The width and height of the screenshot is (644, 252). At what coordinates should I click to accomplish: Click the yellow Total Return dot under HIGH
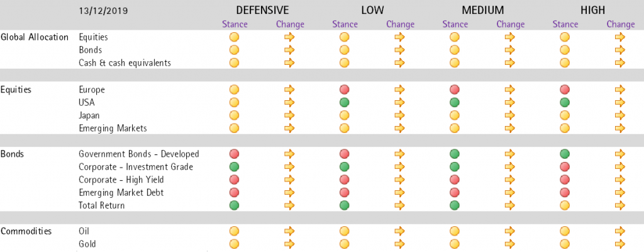(565, 205)
